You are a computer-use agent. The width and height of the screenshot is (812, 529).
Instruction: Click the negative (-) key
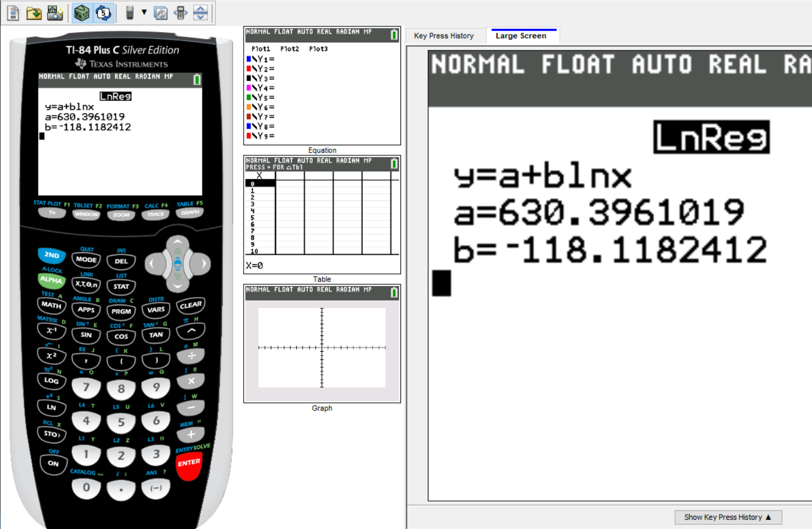pos(156,488)
